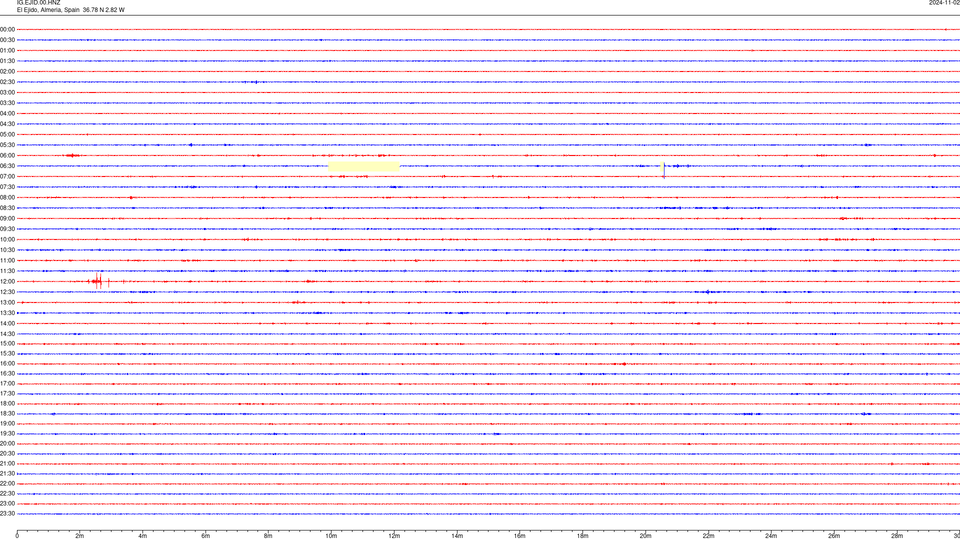This screenshot has height=540, width=960.
Task: Select the 05:00 time label
Action: (x=7, y=135)
